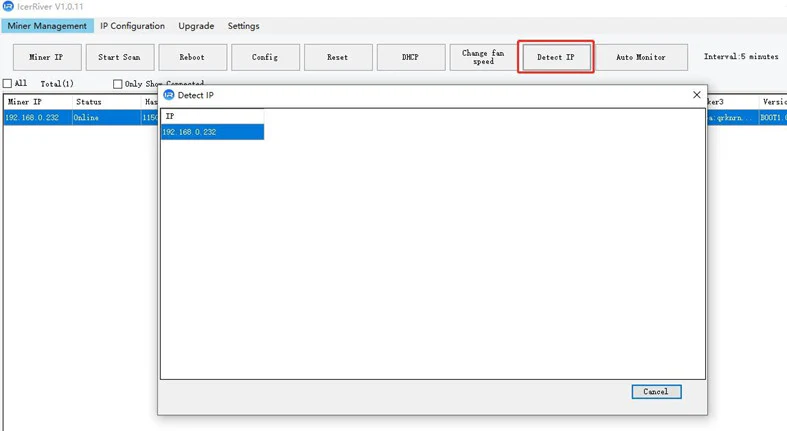This screenshot has width=787, height=431.
Task: Click the DHCP button
Action: point(410,57)
